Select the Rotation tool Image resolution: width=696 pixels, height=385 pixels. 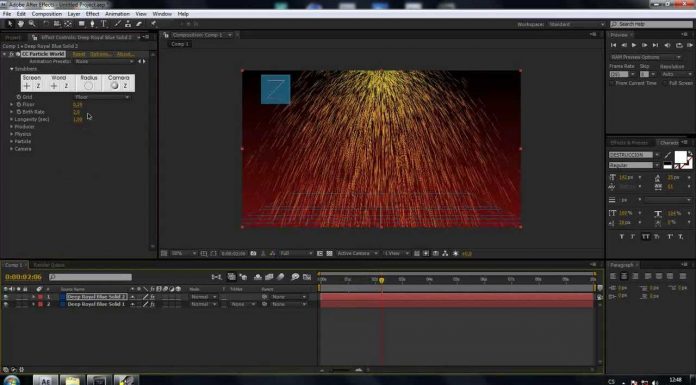pyautogui.click(x=46, y=24)
